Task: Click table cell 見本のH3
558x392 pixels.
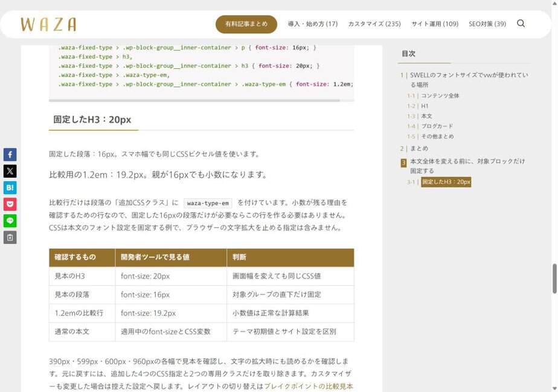Action: [82, 276]
